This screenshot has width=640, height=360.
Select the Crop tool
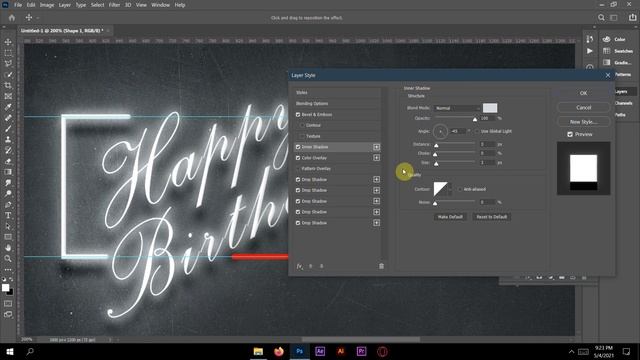tap(8, 85)
